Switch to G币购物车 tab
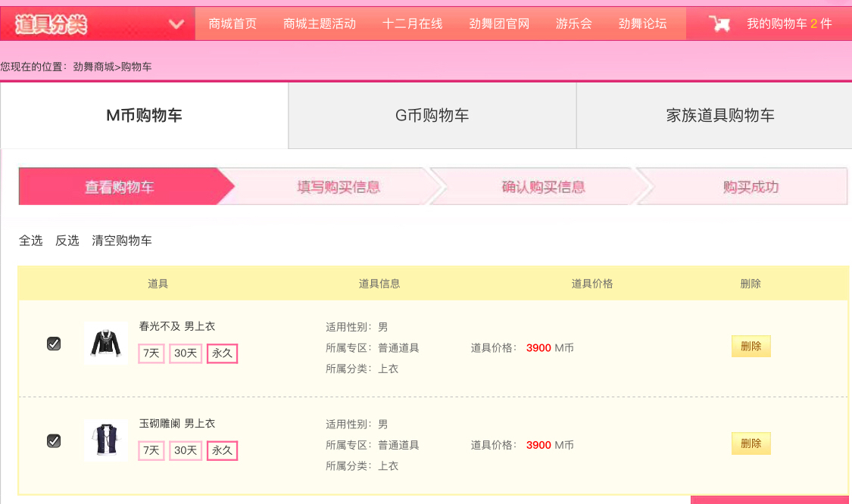Screen dimensions: 852x504 (432, 115)
